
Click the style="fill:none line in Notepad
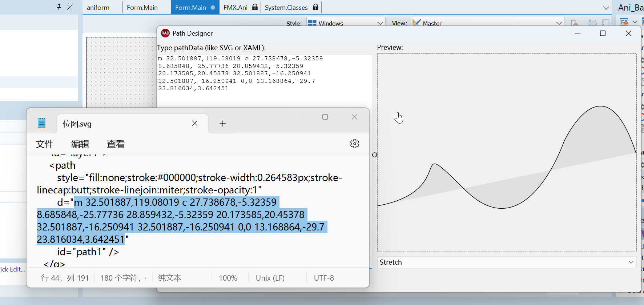(x=189, y=184)
